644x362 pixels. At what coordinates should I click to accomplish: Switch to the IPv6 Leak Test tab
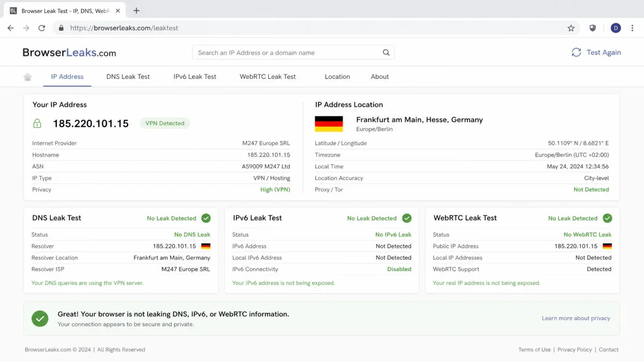tap(195, 77)
